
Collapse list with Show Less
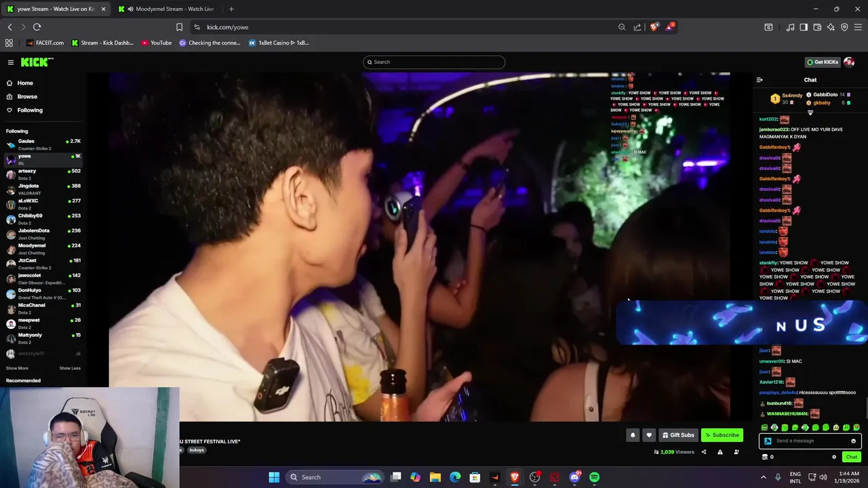point(70,368)
